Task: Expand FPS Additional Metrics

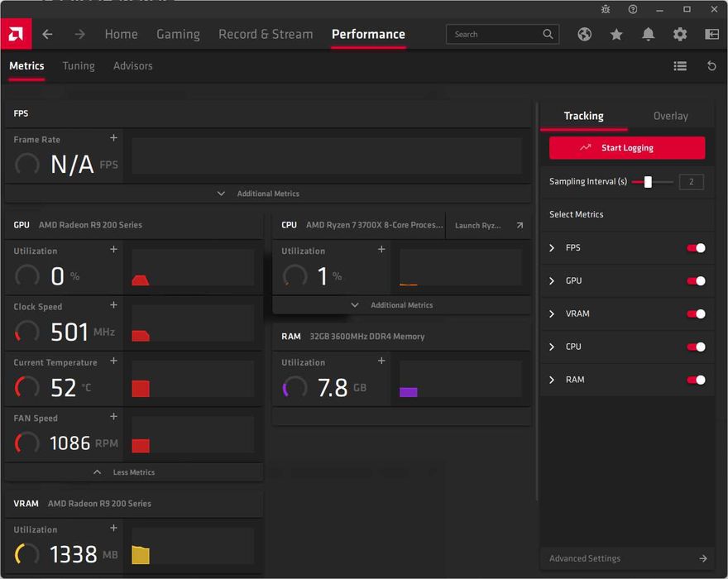Action: point(268,194)
